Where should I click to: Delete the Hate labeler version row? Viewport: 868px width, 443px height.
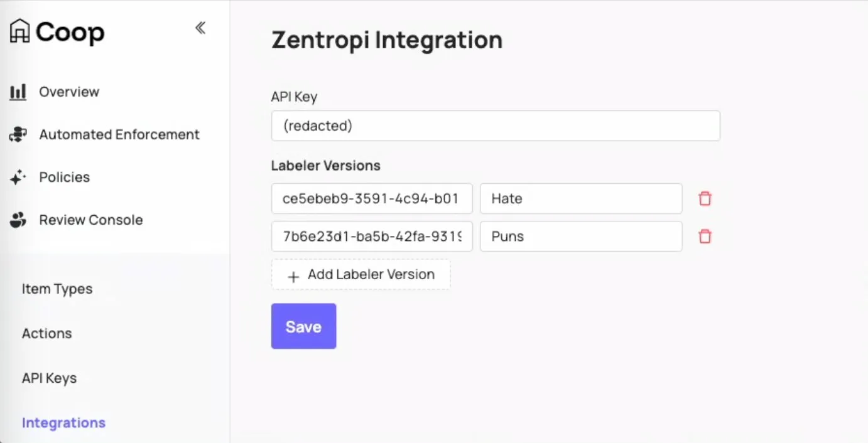pos(705,199)
